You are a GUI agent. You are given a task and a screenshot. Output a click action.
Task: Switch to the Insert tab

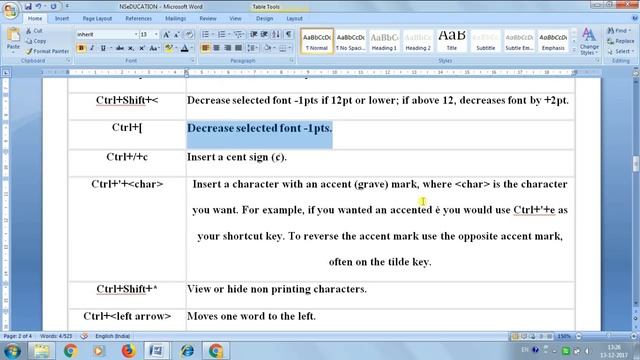point(62,18)
